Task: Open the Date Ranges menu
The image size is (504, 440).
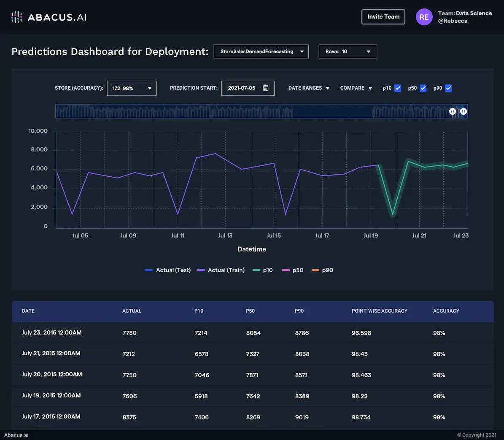Action: (x=309, y=88)
